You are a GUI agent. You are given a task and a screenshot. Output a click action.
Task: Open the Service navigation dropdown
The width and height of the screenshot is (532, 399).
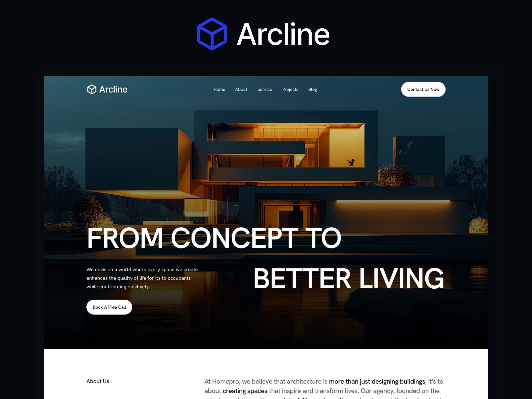(264, 89)
